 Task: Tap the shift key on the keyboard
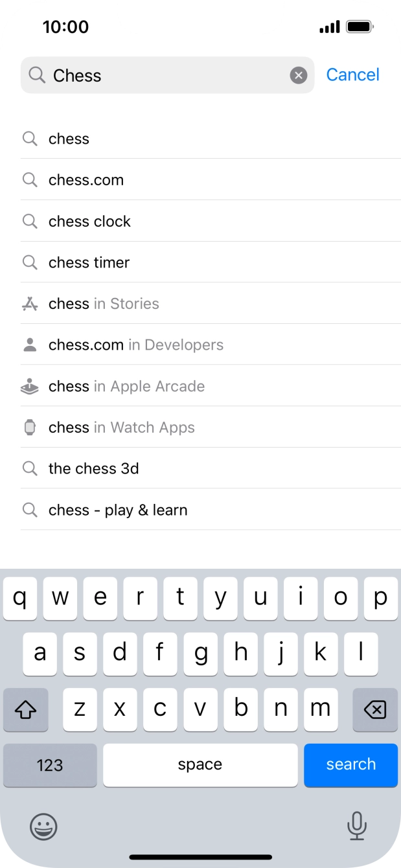tap(25, 710)
